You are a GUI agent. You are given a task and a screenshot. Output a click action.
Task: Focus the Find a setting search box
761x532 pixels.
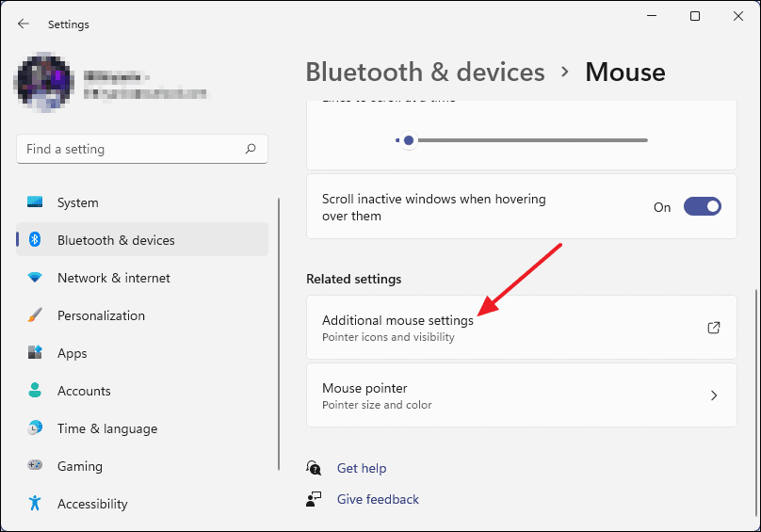click(132, 149)
